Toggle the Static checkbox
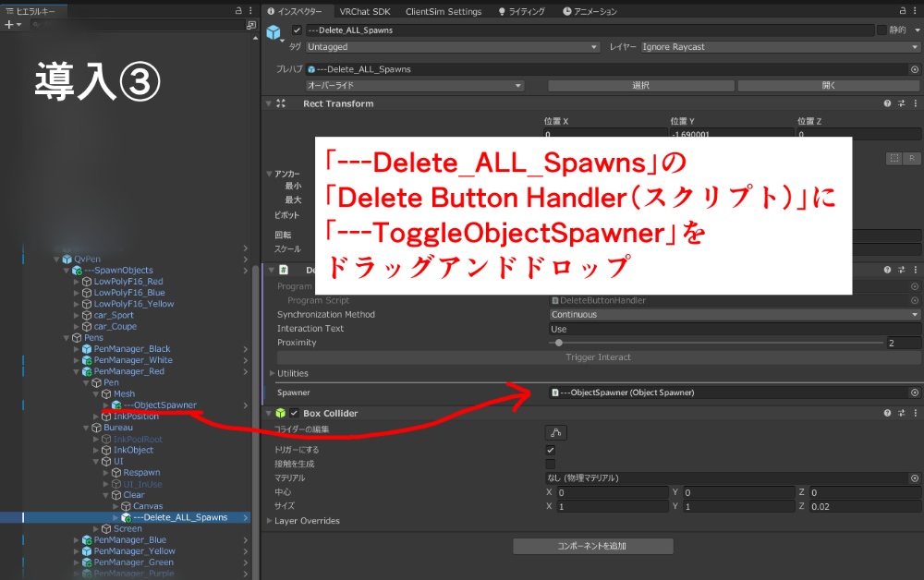This screenshot has height=580, width=924. 881,30
